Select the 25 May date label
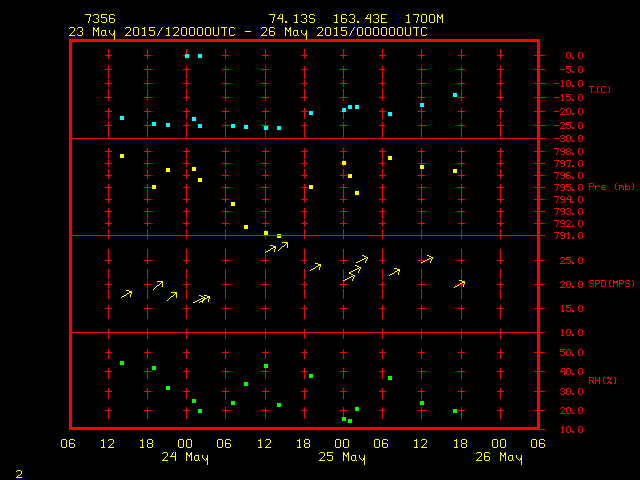 (342, 458)
